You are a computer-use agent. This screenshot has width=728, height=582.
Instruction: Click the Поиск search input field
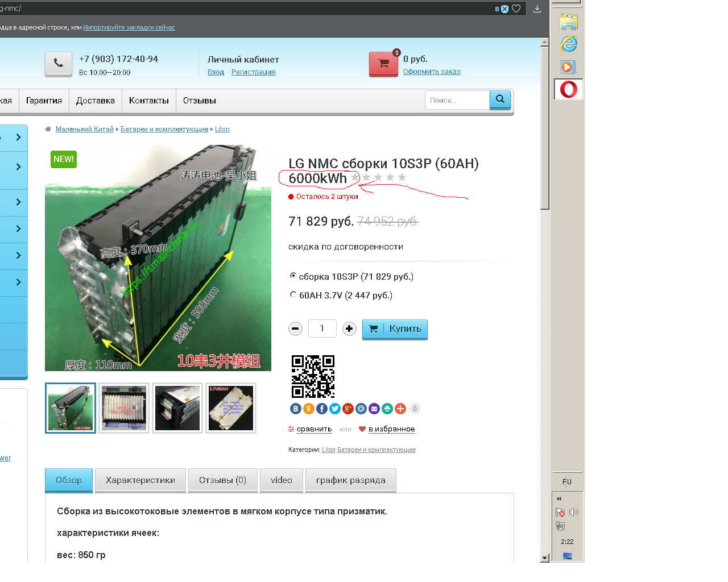457,100
